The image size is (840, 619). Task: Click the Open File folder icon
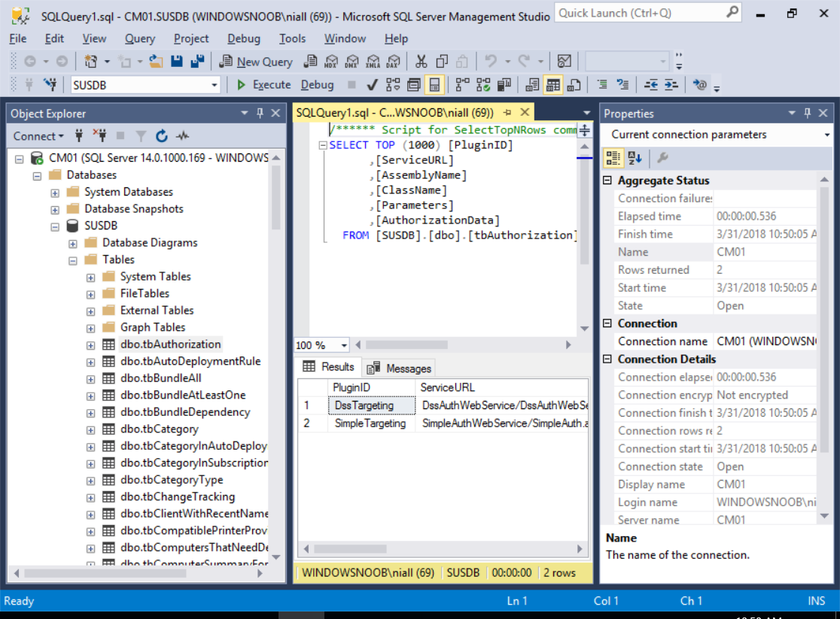coord(156,62)
